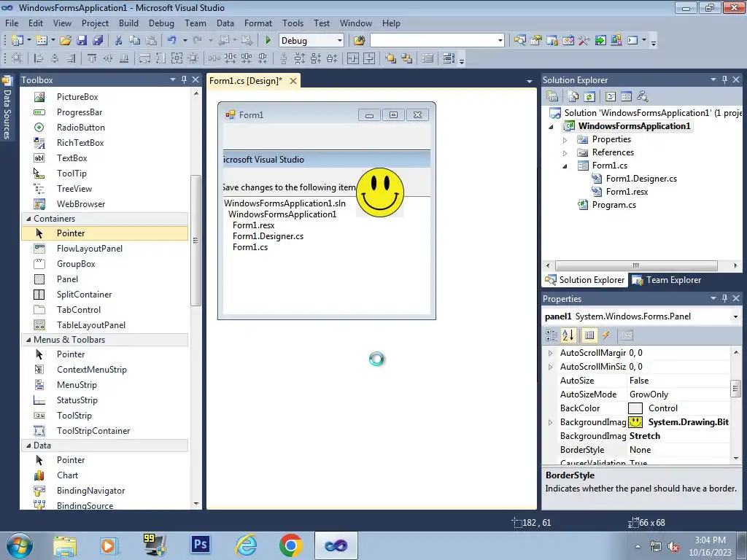Show Events with the lightning bolt icon

coord(606,335)
